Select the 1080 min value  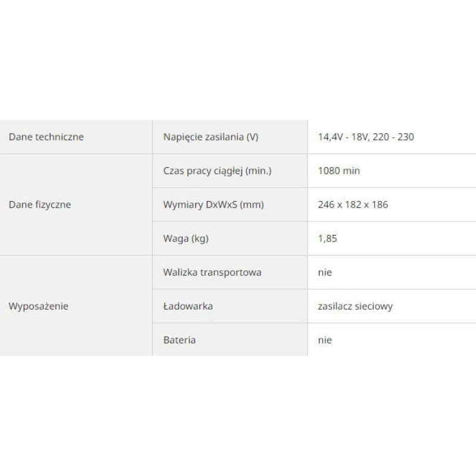339,171
